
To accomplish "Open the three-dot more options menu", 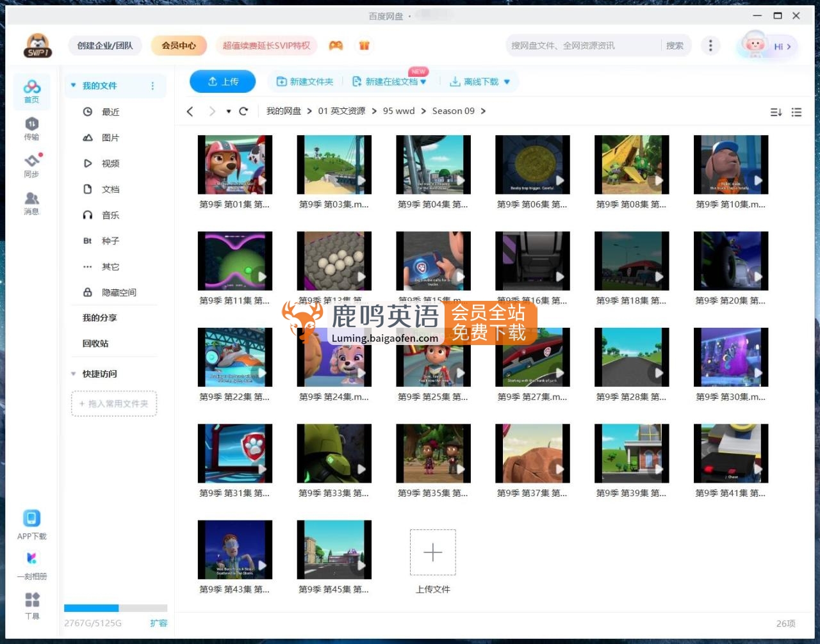I will pyautogui.click(x=710, y=45).
